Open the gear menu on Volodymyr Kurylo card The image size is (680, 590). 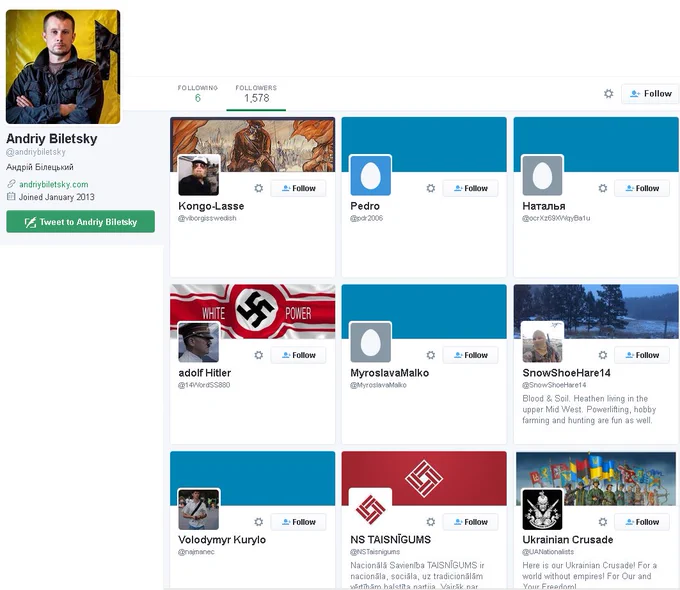pos(258,522)
